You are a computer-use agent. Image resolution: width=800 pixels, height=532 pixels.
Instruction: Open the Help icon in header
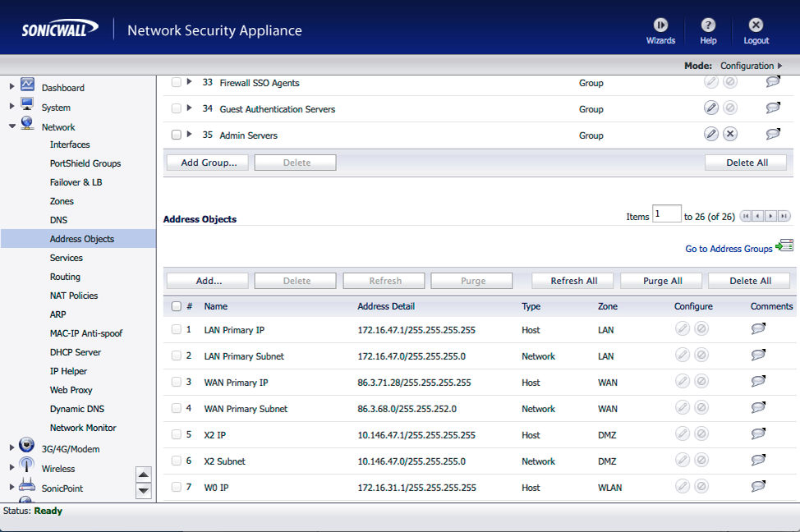(708, 25)
